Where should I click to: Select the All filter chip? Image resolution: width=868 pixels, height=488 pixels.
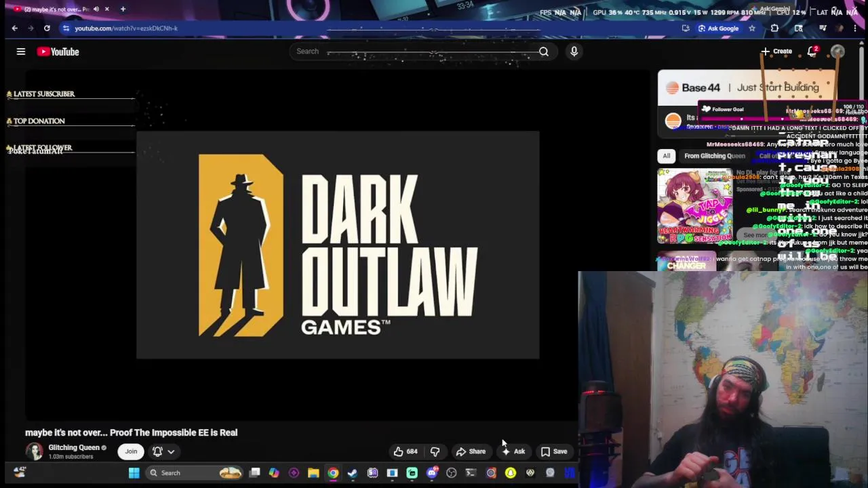click(666, 156)
